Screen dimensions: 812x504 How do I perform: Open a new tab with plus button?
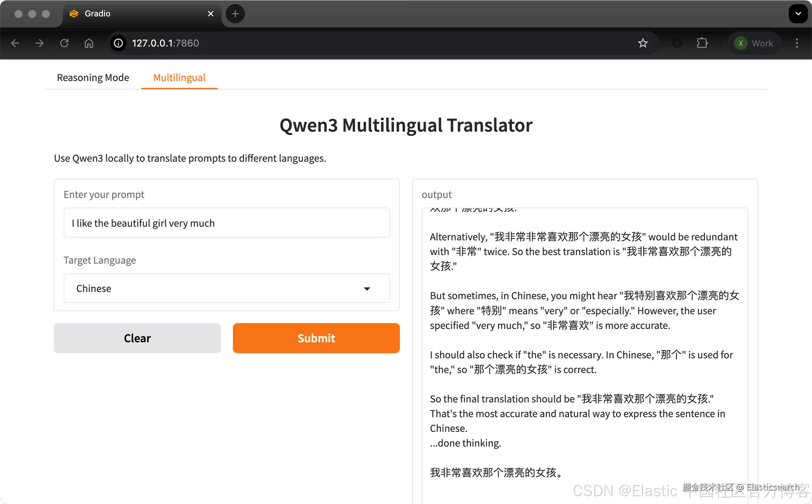pyautogui.click(x=235, y=14)
